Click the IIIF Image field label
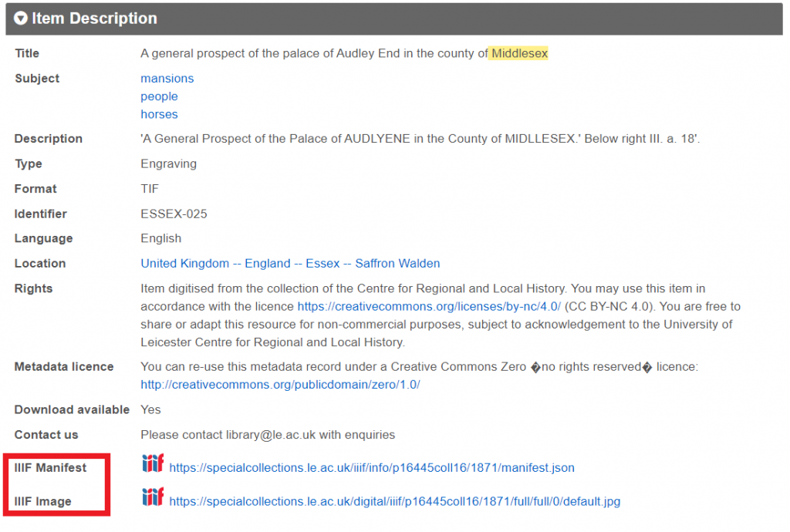This screenshot has width=790, height=532. tap(43, 502)
